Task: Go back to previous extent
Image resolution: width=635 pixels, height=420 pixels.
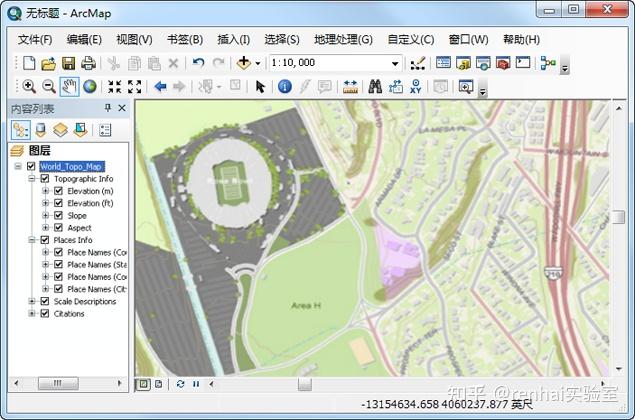Action: point(161,86)
